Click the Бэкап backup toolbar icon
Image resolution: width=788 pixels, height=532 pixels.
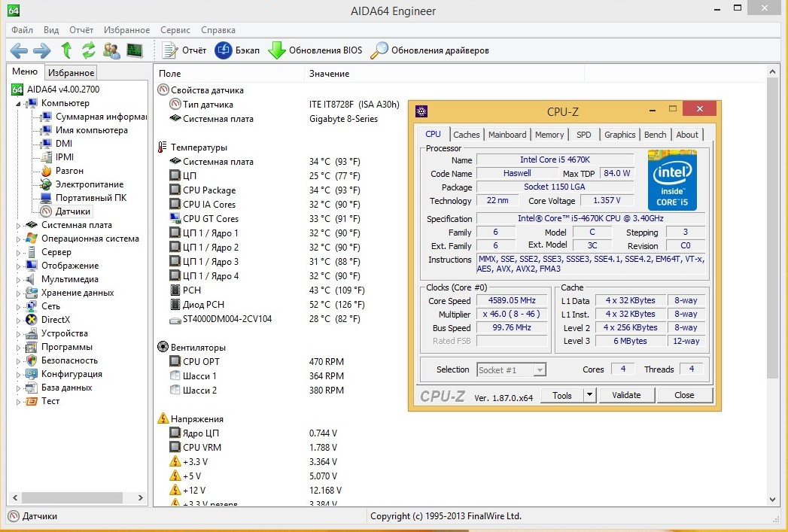pyautogui.click(x=224, y=50)
